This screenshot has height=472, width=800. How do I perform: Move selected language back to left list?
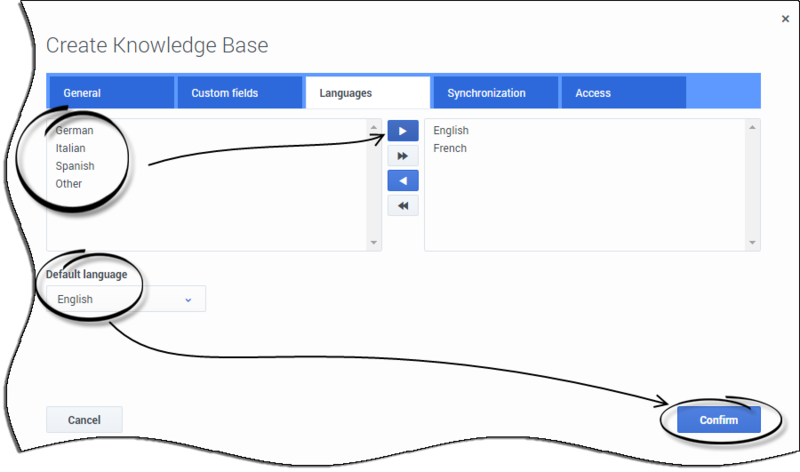(x=403, y=181)
